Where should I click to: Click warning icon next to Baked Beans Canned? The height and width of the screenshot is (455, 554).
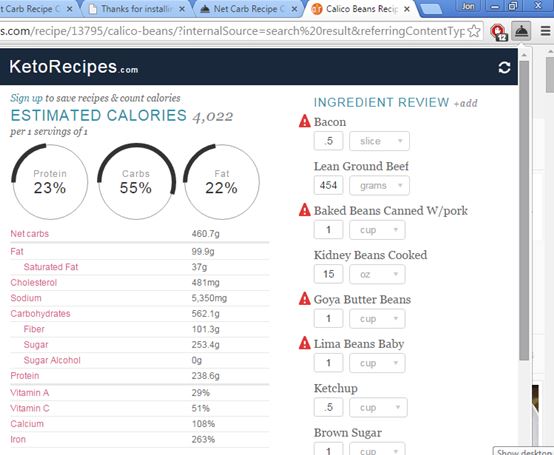(304, 210)
